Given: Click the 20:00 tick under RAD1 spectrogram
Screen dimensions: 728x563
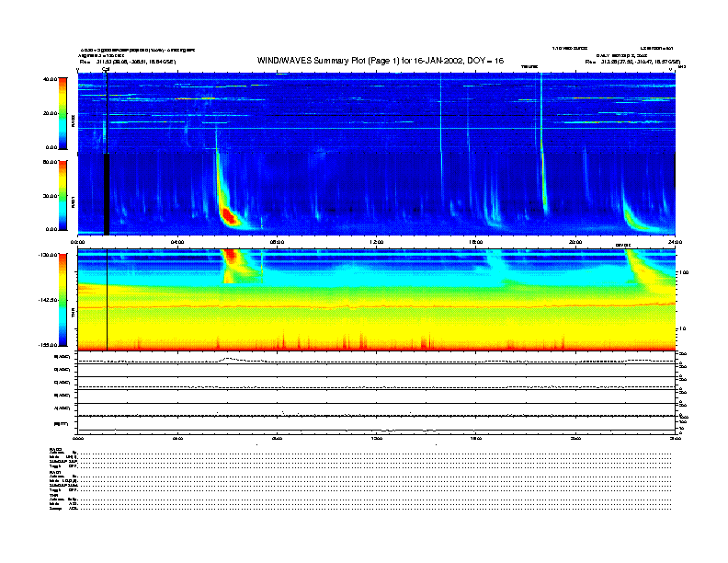Looking at the screenshot, I should click(575, 242).
